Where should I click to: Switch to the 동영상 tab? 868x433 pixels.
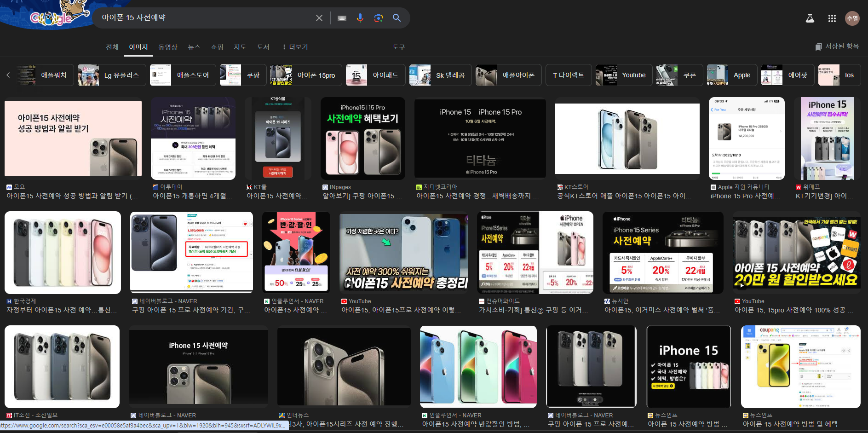click(x=168, y=47)
